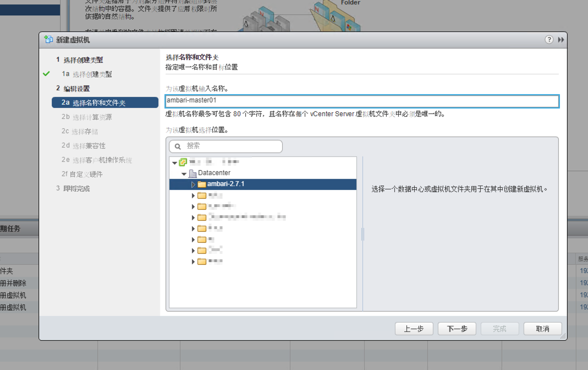Screen dimensions: 588x370
Task: Click the Datacenter building icon
Action: click(193, 173)
